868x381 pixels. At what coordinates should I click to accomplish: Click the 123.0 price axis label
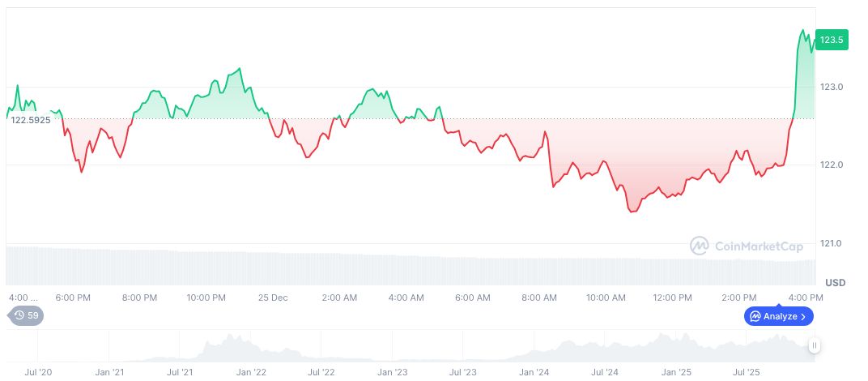[832, 87]
